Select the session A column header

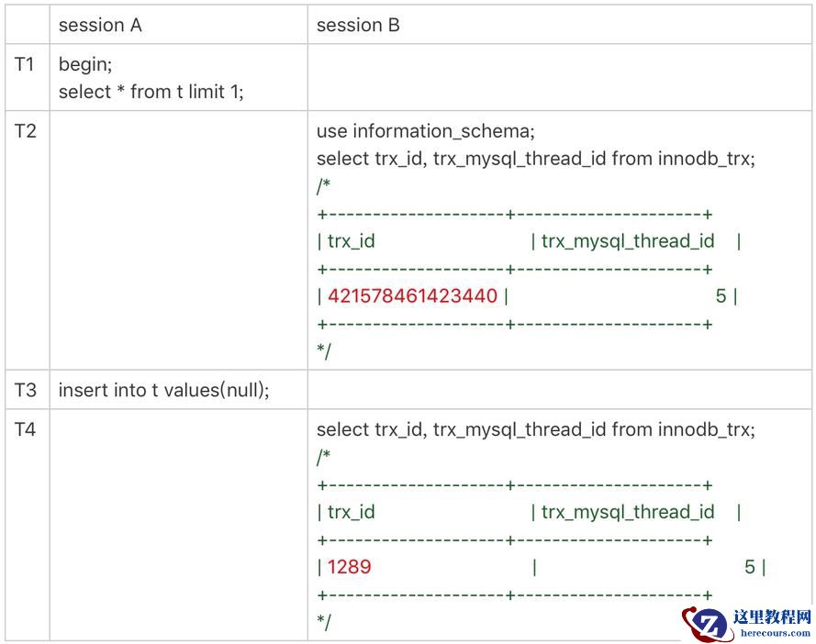pos(100,26)
